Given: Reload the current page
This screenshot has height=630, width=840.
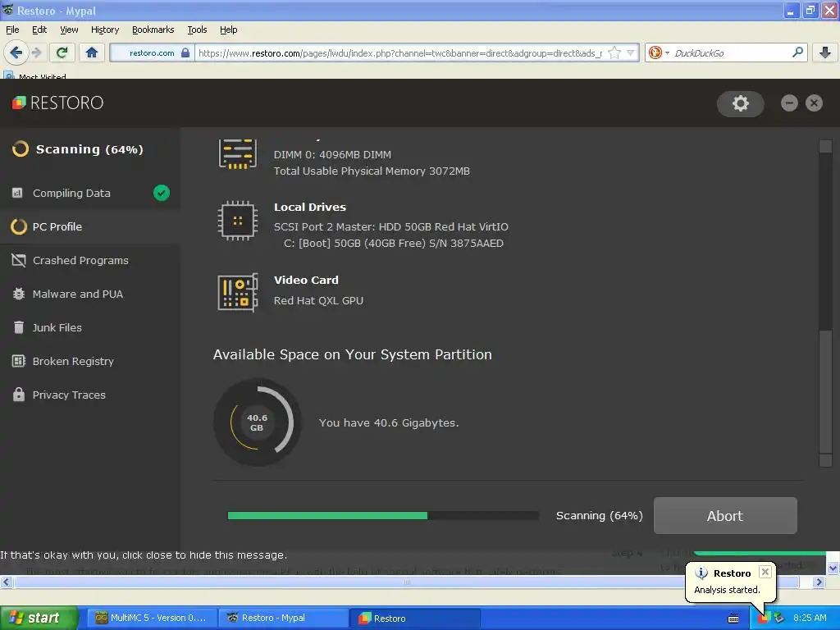Looking at the screenshot, I should coord(62,52).
